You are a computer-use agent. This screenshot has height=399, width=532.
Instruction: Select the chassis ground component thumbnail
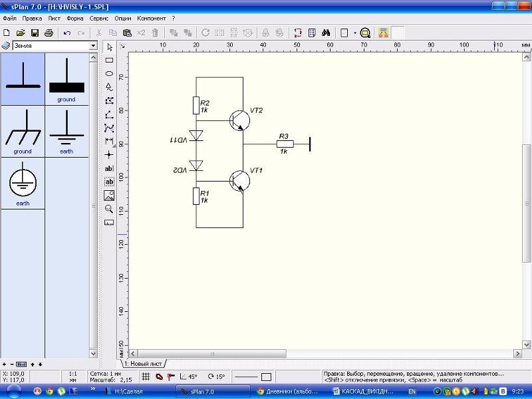[23, 131]
